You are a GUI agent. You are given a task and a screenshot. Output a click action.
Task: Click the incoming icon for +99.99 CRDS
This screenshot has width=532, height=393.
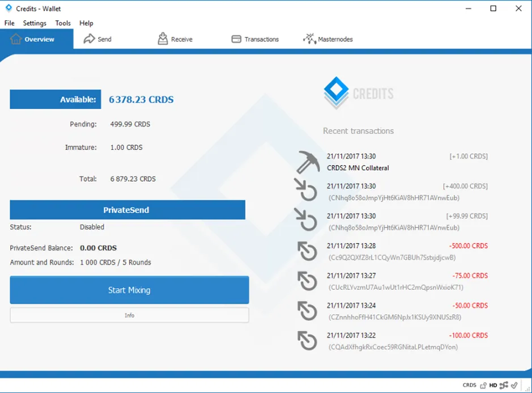(306, 220)
